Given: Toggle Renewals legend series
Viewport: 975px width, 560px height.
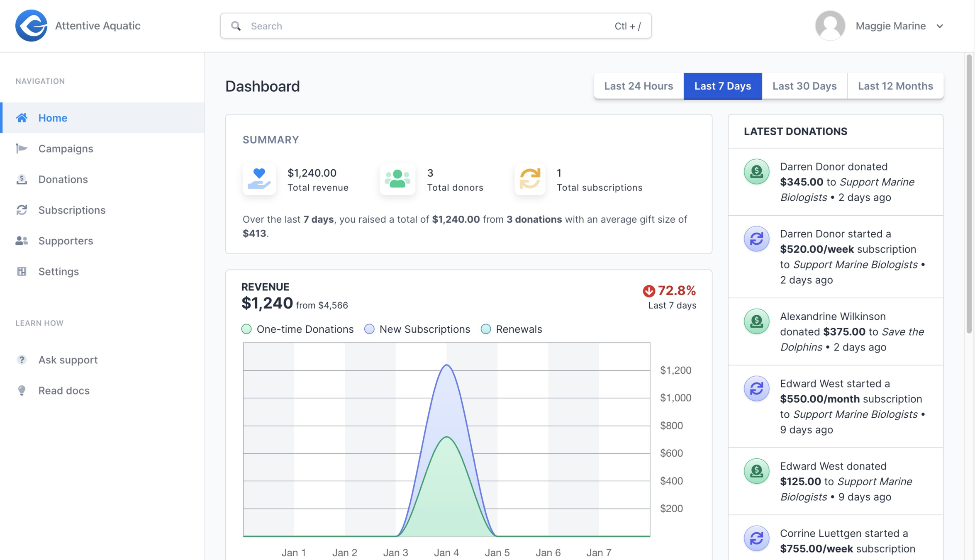Looking at the screenshot, I should pos(486,329).
